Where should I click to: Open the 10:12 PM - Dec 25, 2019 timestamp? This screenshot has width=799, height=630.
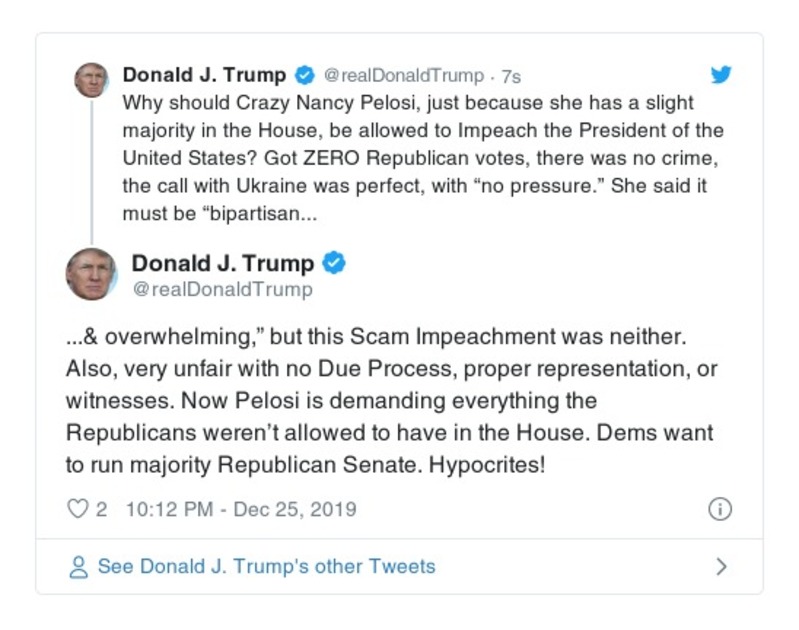click(241, 509)
